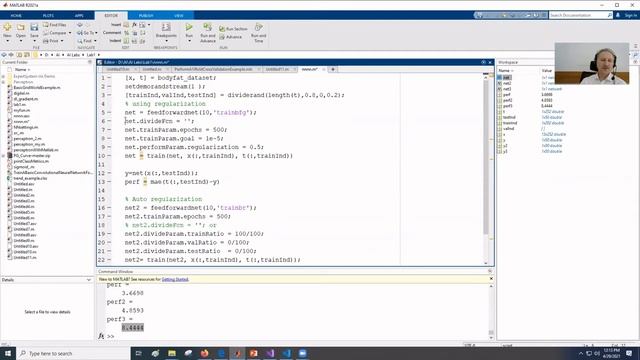
Task: Open the Compare tool
Action: tap(55, 33)
